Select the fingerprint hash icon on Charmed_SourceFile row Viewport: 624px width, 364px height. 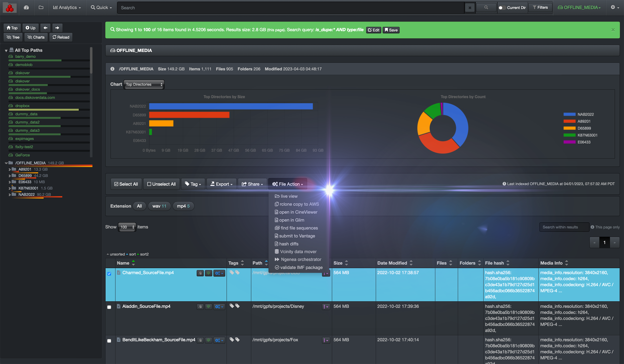click(208, 273)
